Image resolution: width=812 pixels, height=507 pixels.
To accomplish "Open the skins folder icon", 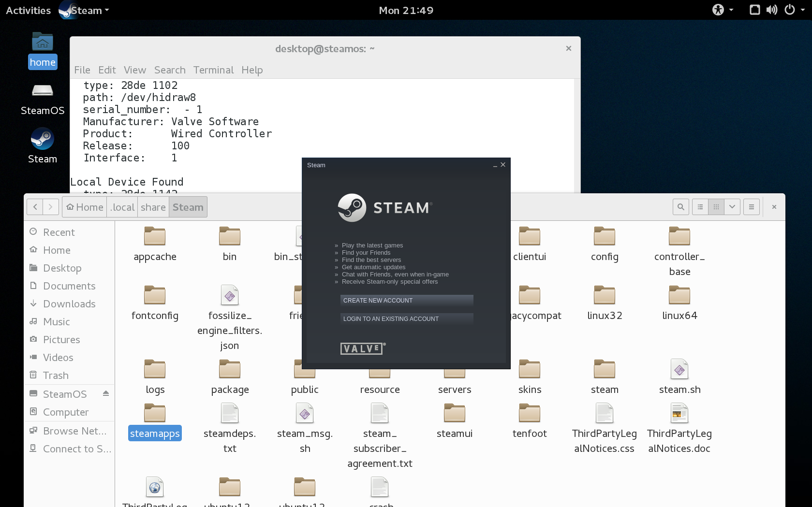I will 530,369.
